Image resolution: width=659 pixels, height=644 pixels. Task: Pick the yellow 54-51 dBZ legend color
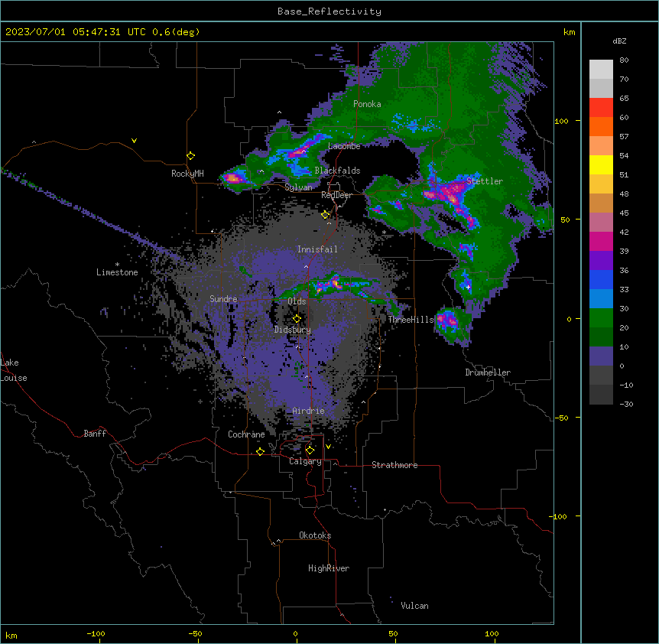tap(601, 164)
